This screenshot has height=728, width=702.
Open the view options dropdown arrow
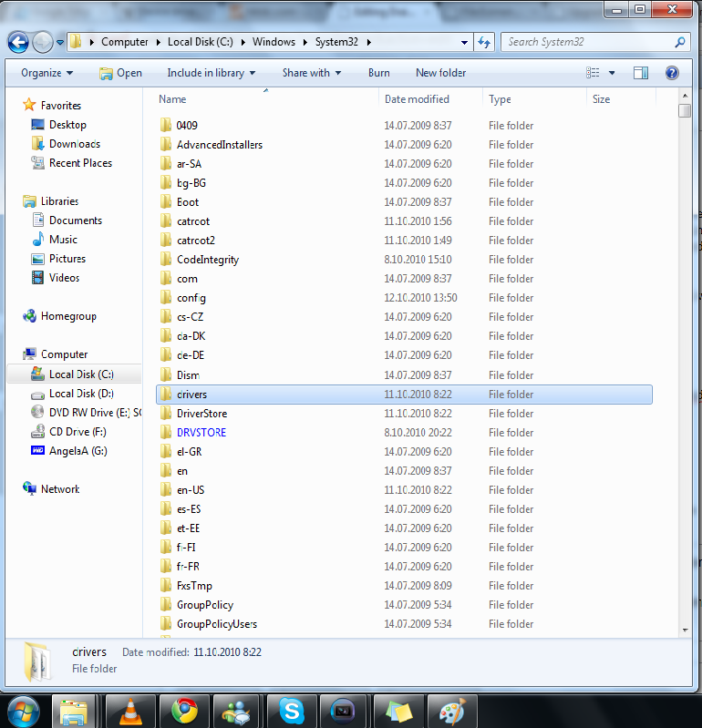612,73
